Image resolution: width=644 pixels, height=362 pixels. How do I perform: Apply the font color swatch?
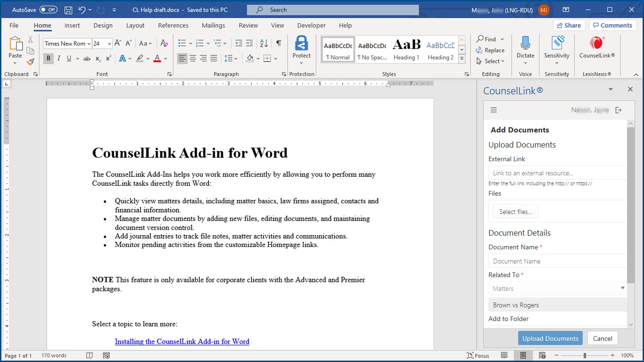click(x=157, y=58)
